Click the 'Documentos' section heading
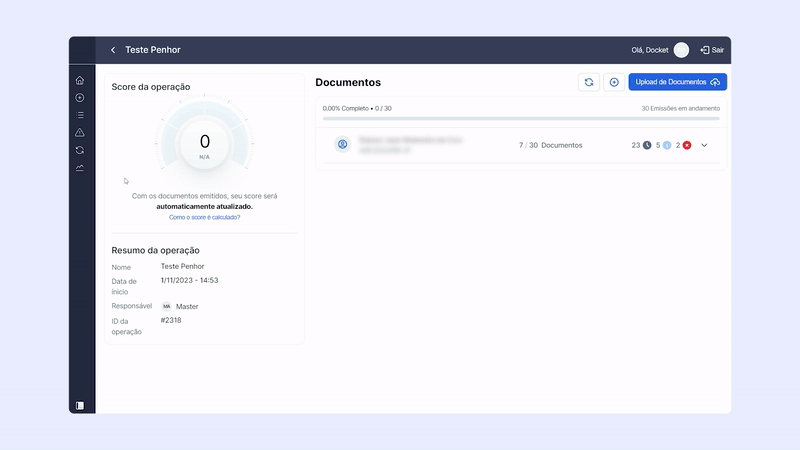Image resolution: width=800 pixels, height=450 pixels. tap(348, 82)
